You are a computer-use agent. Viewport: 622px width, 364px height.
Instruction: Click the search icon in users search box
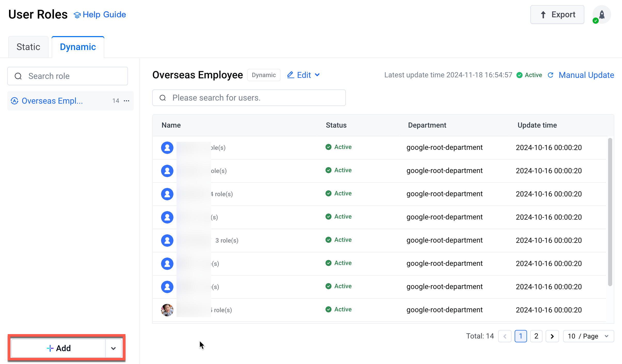point(163,98)
